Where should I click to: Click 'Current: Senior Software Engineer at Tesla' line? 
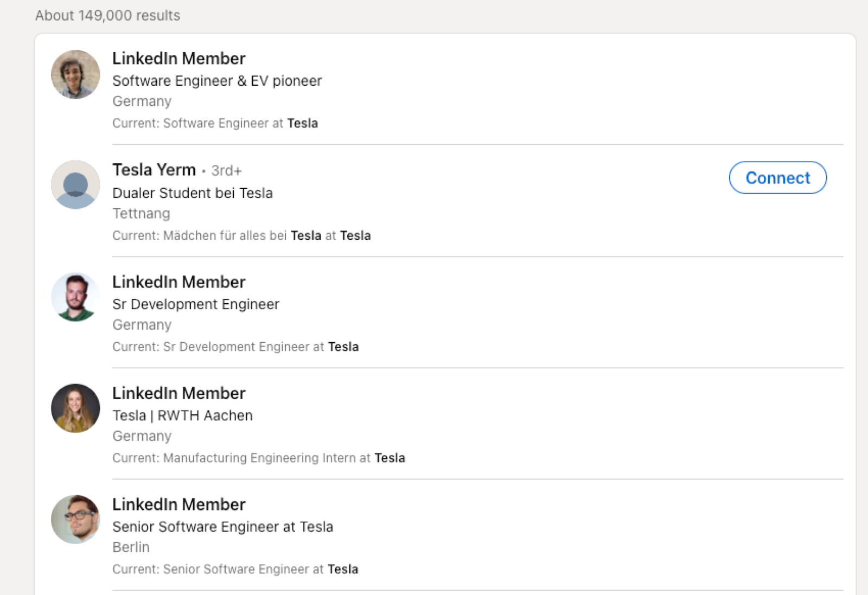pos(235,569)
